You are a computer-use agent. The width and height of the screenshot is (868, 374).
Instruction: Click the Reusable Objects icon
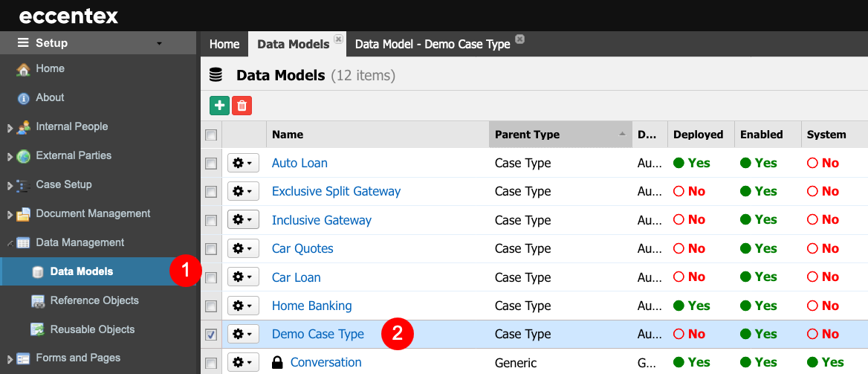pyautogui.click(x=38, y=329)
